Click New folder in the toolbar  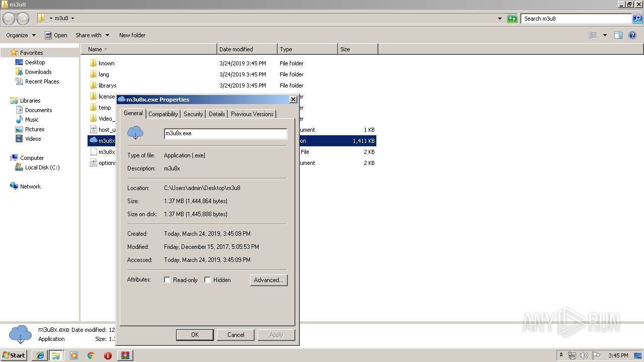click(132, 35)
